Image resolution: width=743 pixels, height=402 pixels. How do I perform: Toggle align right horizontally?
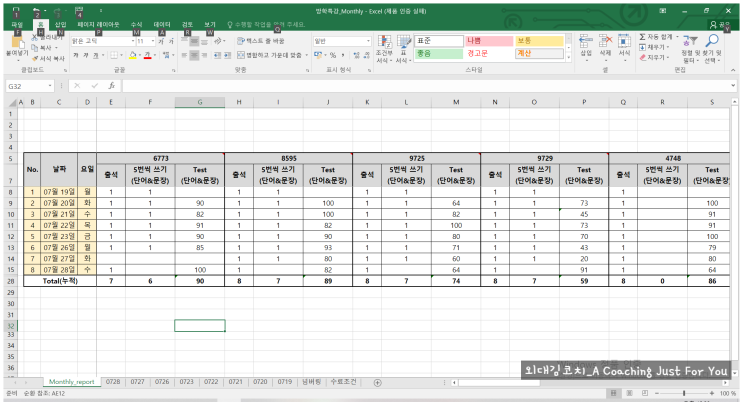[204, 55]
